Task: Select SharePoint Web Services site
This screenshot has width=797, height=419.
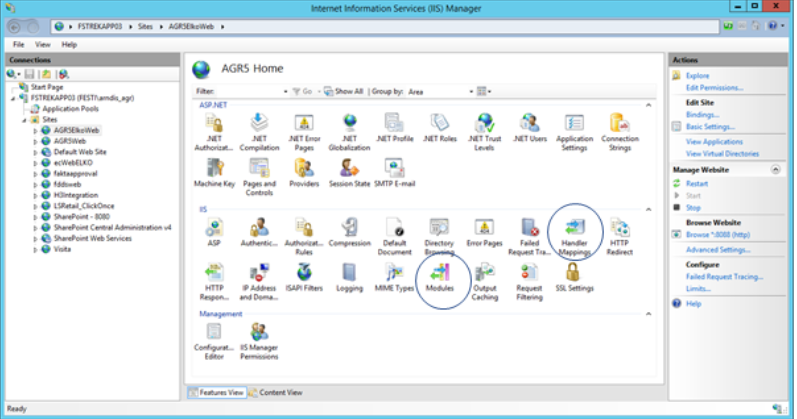Action: click(93, 238)
